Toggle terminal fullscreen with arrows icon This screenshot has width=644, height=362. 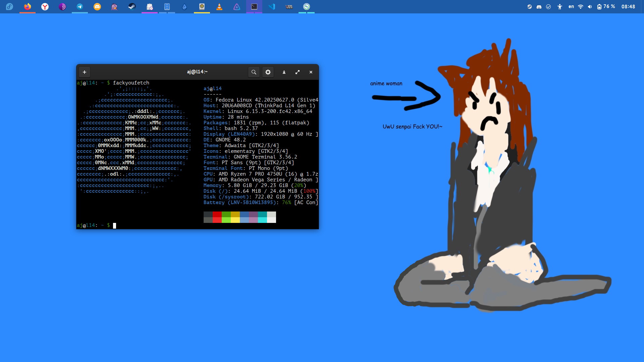click(x=298, y=72)
